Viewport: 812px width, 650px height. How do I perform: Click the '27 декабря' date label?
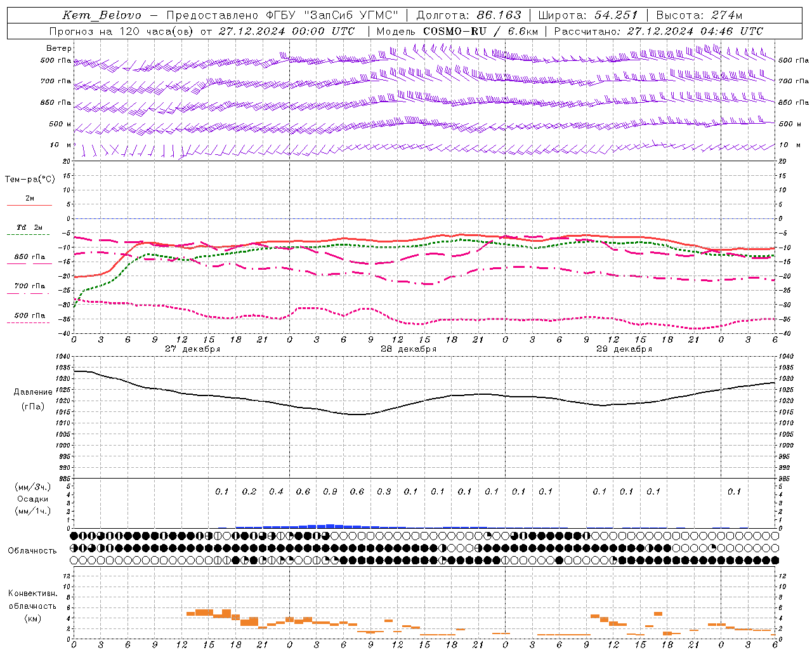coord(193,349)
